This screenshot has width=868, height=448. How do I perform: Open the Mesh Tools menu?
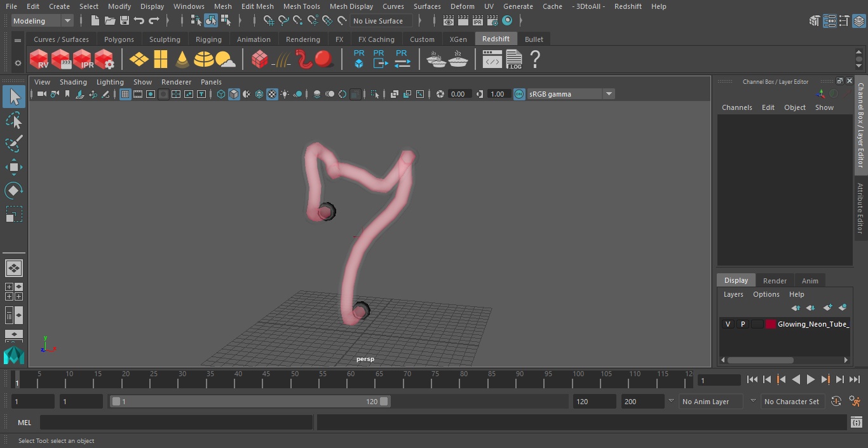[x=301, y=6]
